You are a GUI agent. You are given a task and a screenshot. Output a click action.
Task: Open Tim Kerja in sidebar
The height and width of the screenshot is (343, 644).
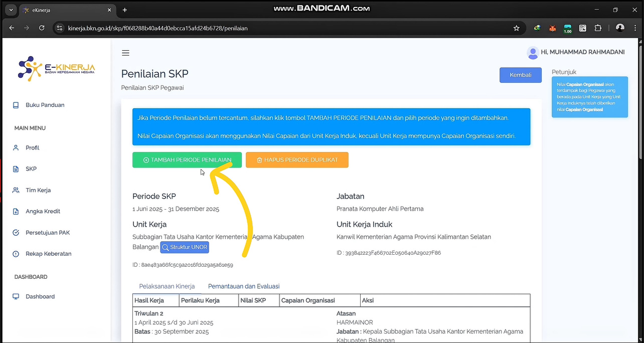pos(38,190)
